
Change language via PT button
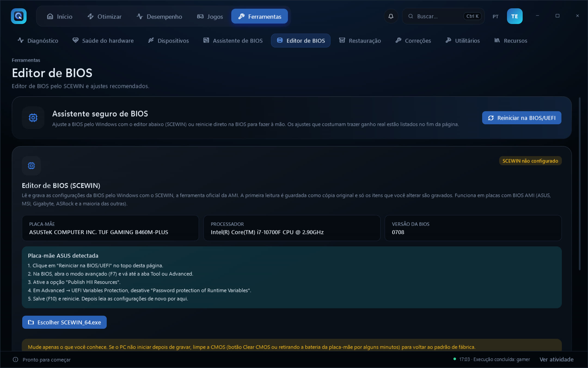pyautogui.click(x=495, y=16)
